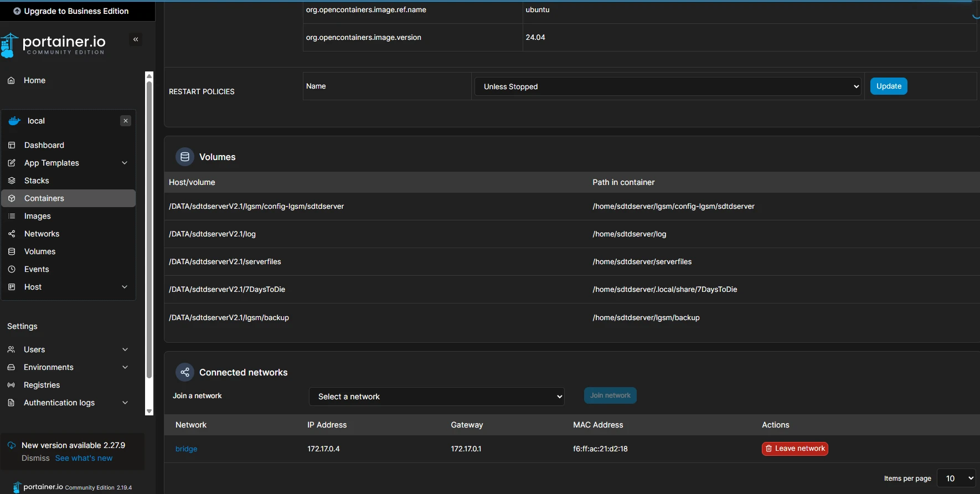
Task: Navigate to Networks in the sidebar
Action: (x=42, y=234)
